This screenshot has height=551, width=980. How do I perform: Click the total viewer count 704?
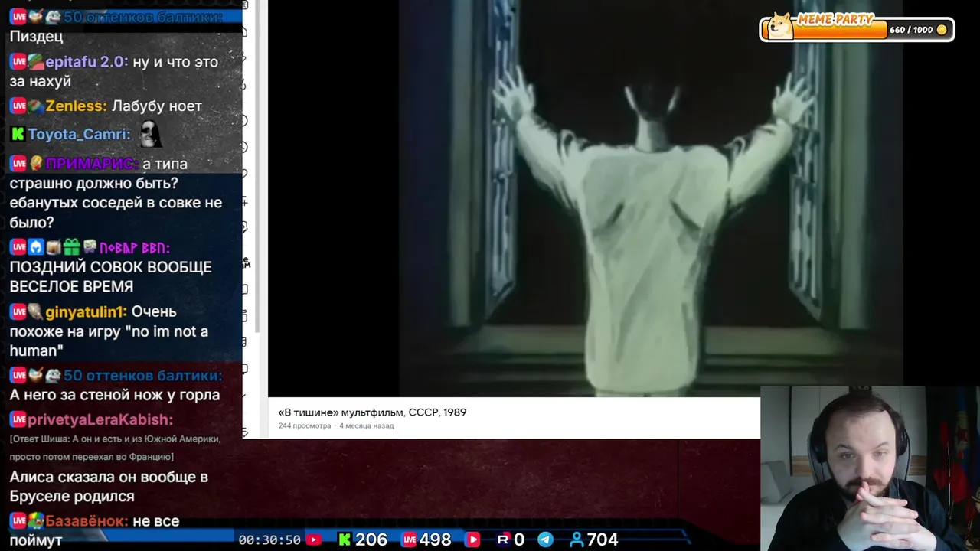(x=603, y=540)
